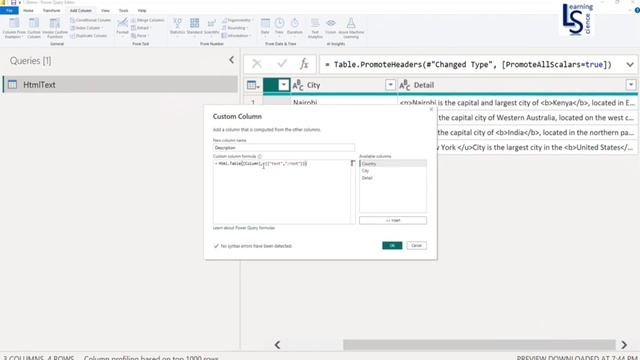The height and width of the screenshot is (360, 640).
Task: Click the horizontal scrollbar thumb
Action: pyautogui.click(x=479, y=344)
